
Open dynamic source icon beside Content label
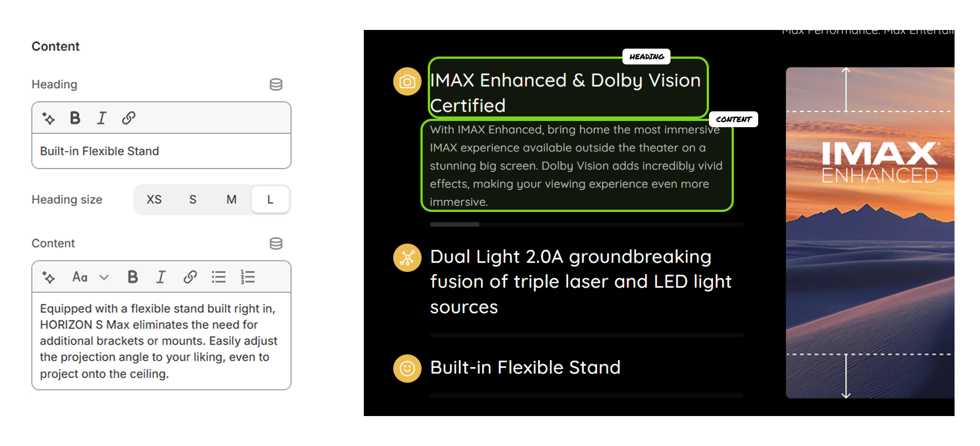[276, 244]
